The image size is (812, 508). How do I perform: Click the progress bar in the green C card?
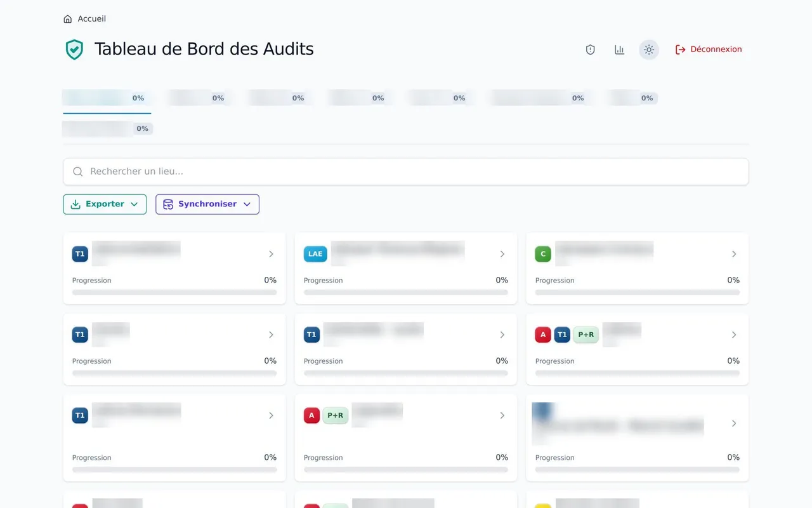click(x=638, y=293)
